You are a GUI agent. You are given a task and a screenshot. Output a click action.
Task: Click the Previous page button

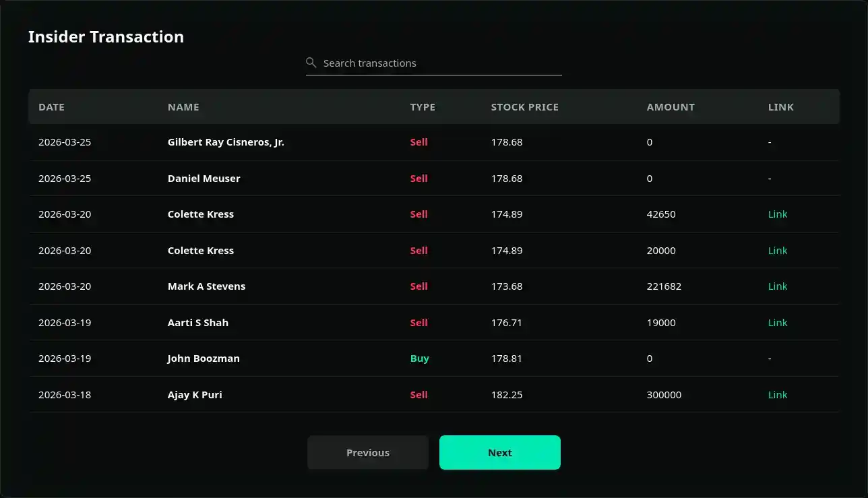[368, 452]
